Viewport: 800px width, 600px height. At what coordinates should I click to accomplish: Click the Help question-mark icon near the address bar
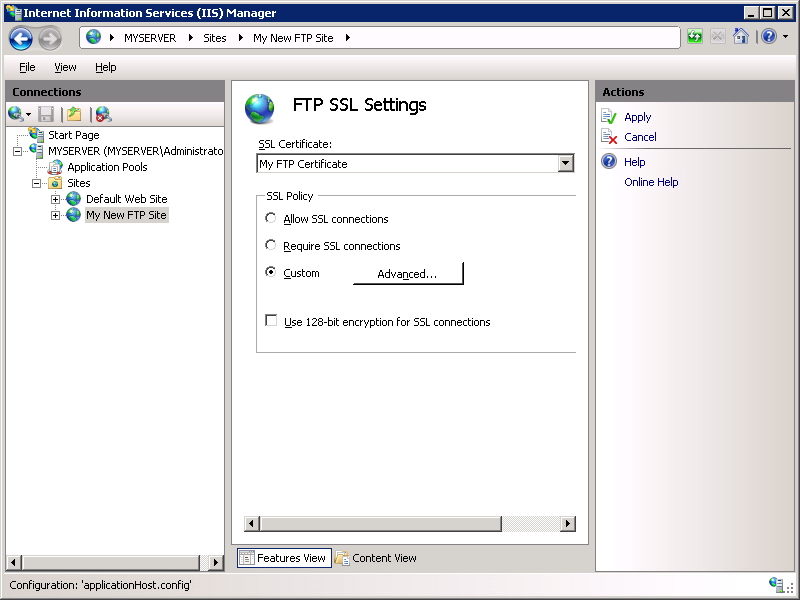click(768, 36)
